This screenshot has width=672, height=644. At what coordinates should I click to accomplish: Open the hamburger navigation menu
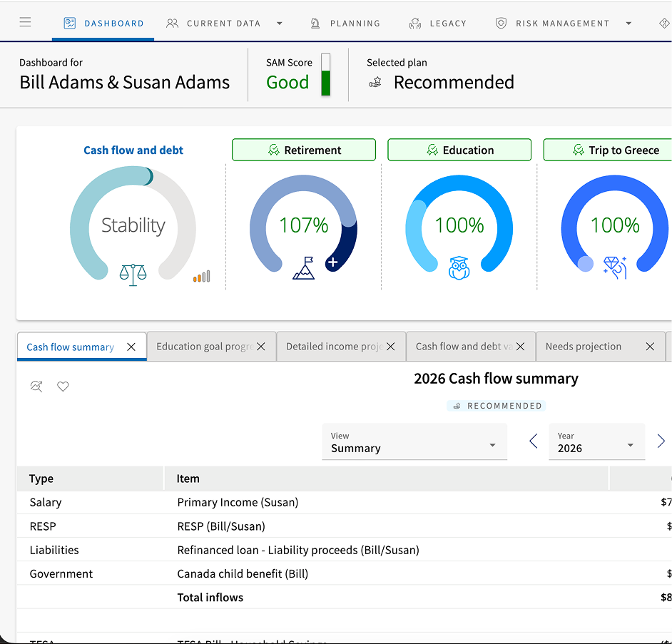point(26,23)
